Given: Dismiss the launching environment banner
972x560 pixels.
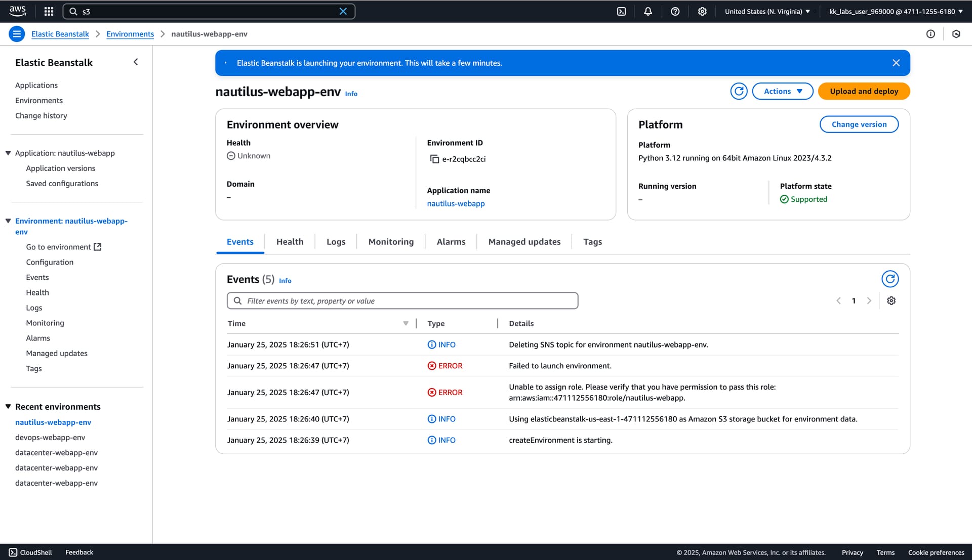Looking at the screenshot, I should coord(896,63).
